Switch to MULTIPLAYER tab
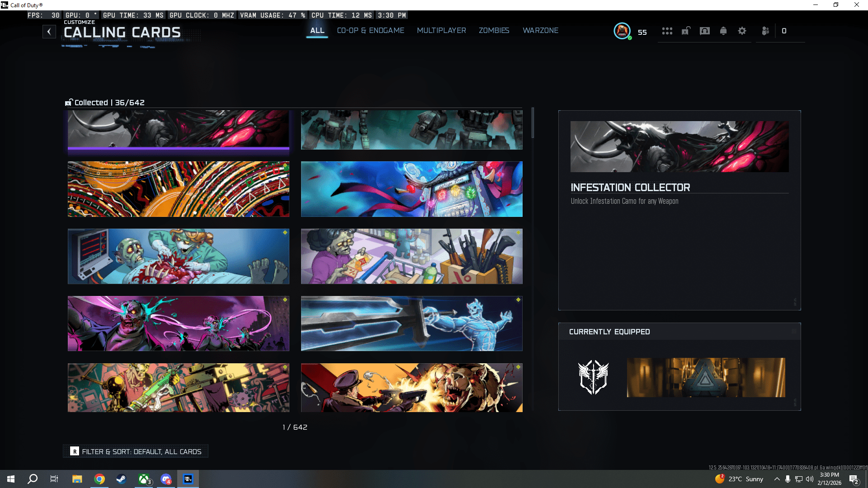Viewport: 868px width, 488px height. tap(441, 31)
